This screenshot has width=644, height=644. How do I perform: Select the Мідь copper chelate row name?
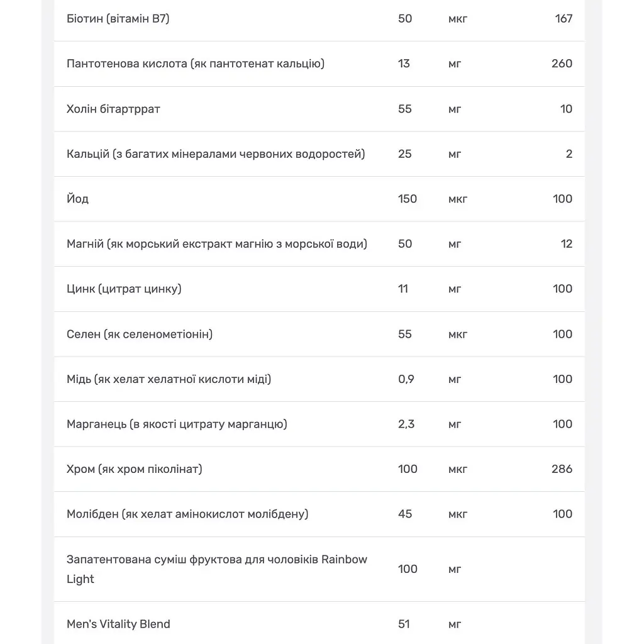pyautogui.click(x=169, y=379)
